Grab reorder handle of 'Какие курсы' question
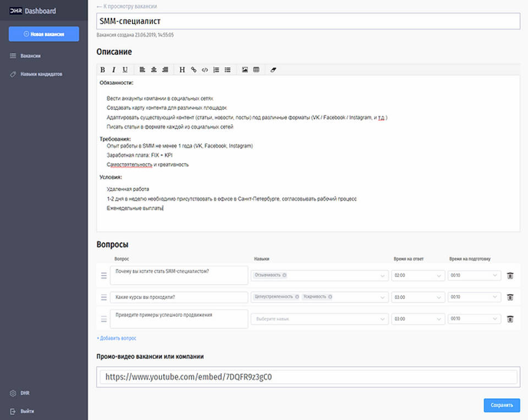This screenshot has width=528, height=420. point(104,297)
